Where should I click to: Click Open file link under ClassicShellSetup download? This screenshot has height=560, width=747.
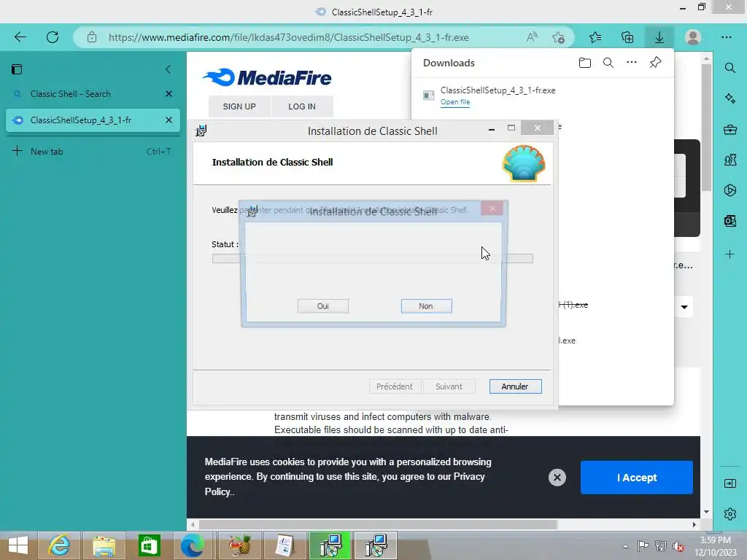tap(455, 102)
